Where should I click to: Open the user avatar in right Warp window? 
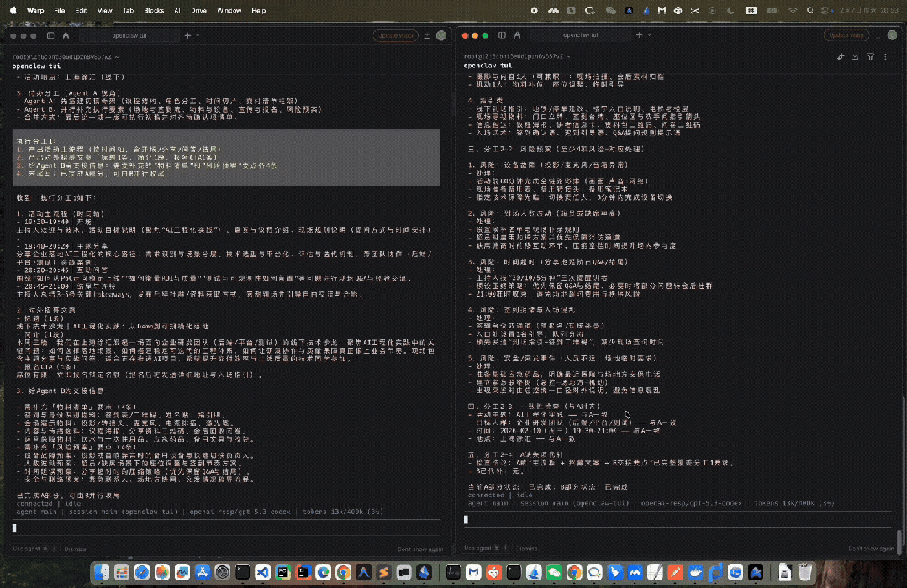click(893, 35)
